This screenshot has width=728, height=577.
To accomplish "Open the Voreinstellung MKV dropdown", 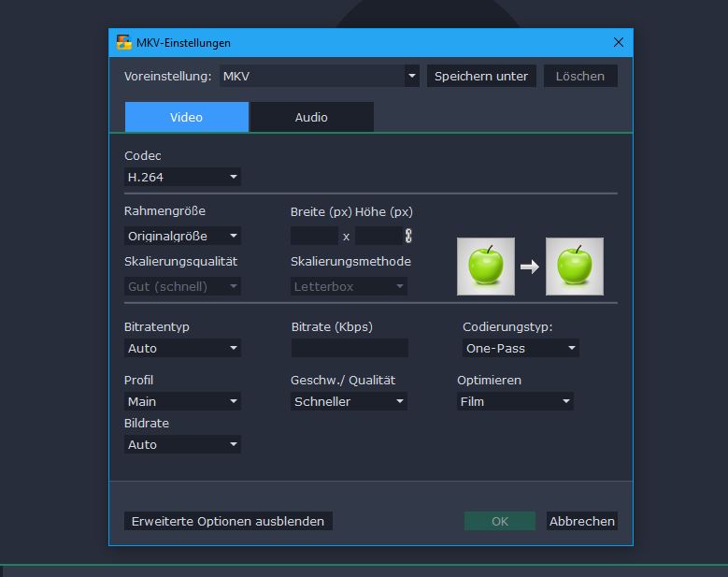I will [x=320, y=76].
